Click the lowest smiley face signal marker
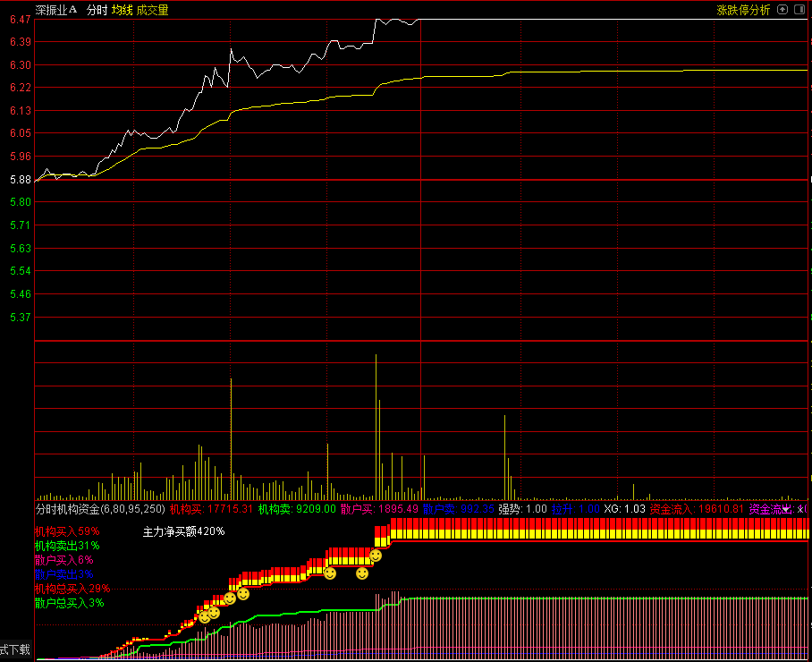 (x=205, y=617)
